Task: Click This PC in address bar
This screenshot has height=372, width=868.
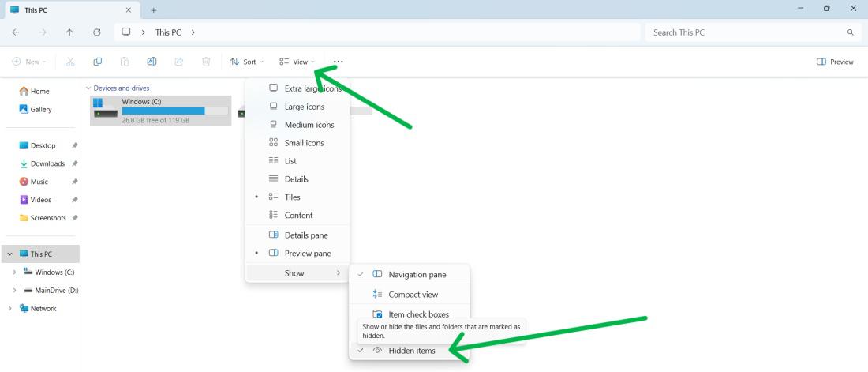Action: 168,32
